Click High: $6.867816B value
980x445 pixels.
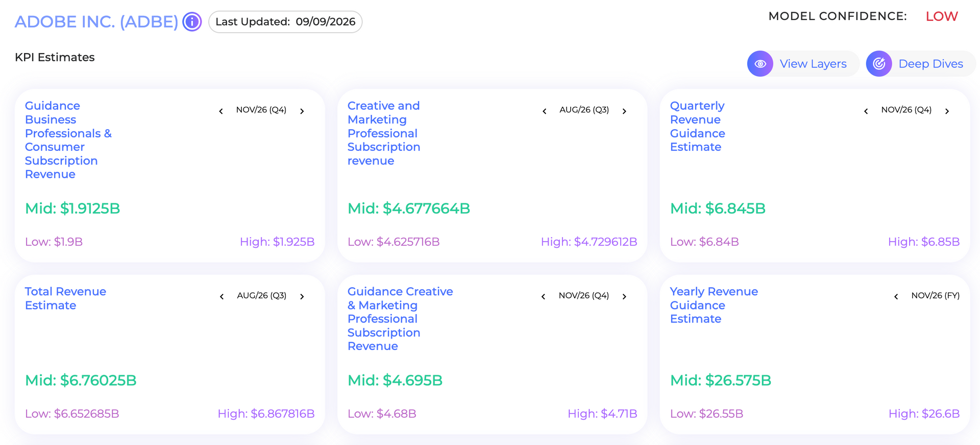pyautogui.click(x=266, y=414)
